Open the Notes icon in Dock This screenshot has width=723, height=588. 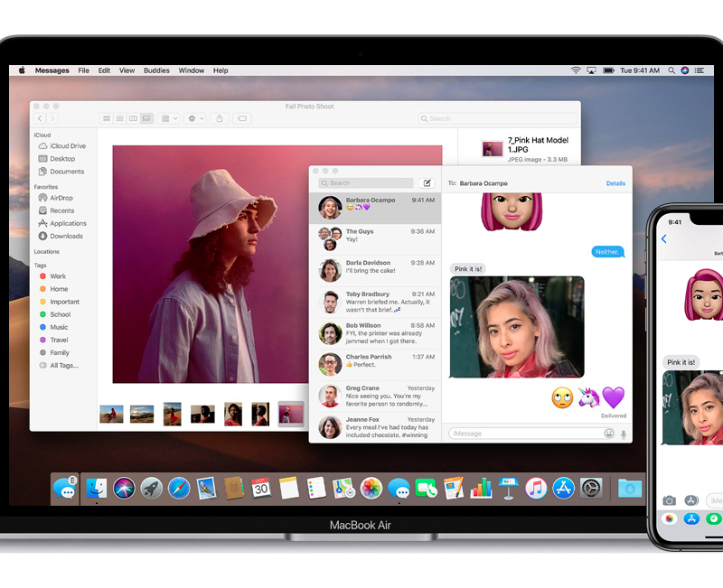(288, 489)
